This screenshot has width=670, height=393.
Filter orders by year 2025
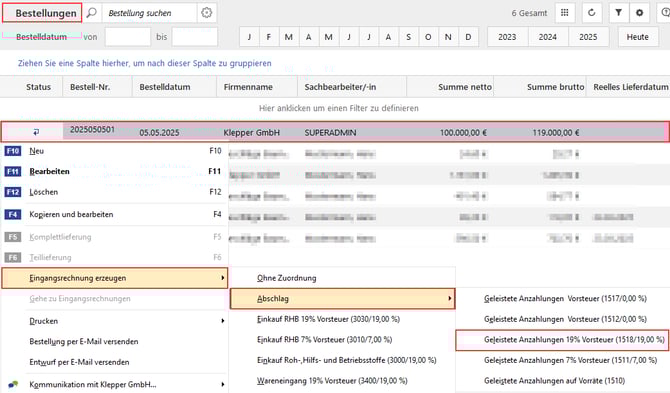point(588,37)
